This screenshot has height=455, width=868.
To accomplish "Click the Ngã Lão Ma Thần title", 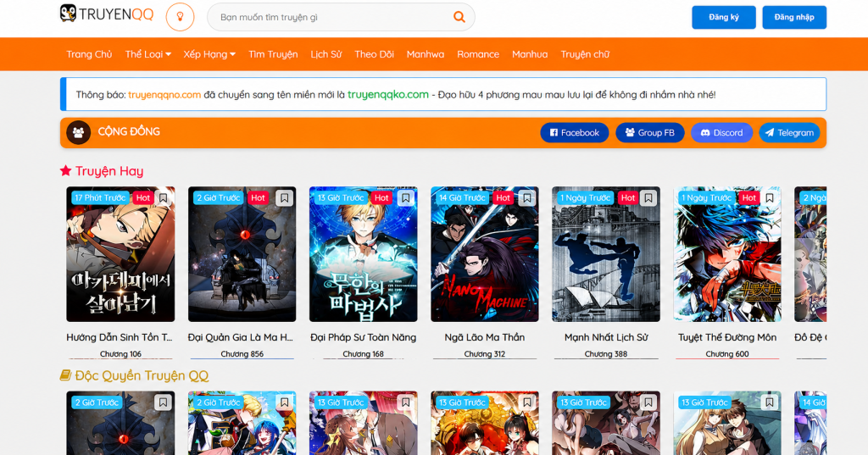I will click(484, 337).
